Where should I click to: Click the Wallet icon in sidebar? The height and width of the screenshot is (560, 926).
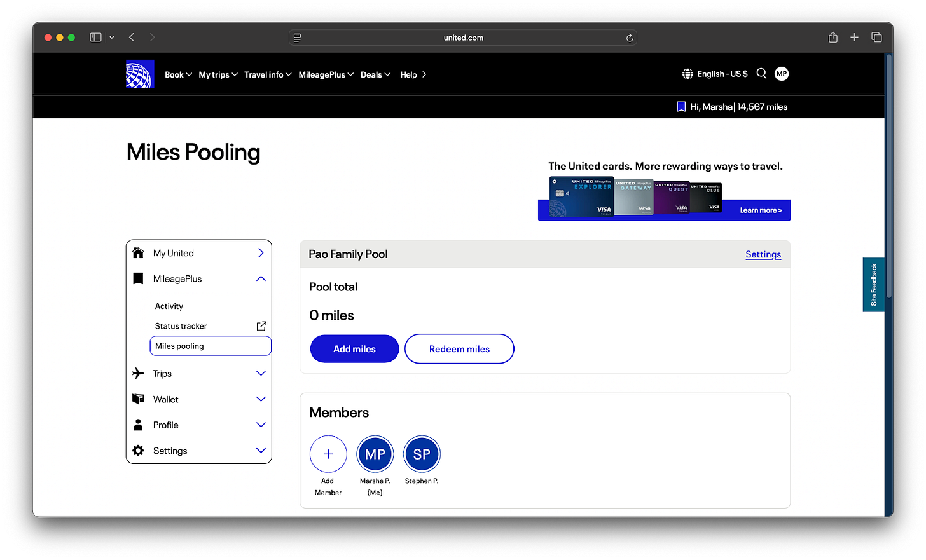pos(138,399)
